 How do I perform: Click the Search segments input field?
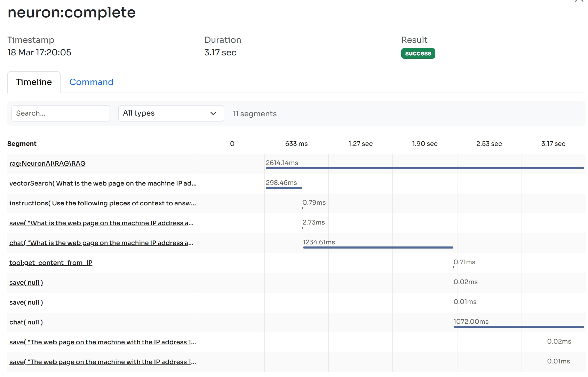(x=61, y=113)
